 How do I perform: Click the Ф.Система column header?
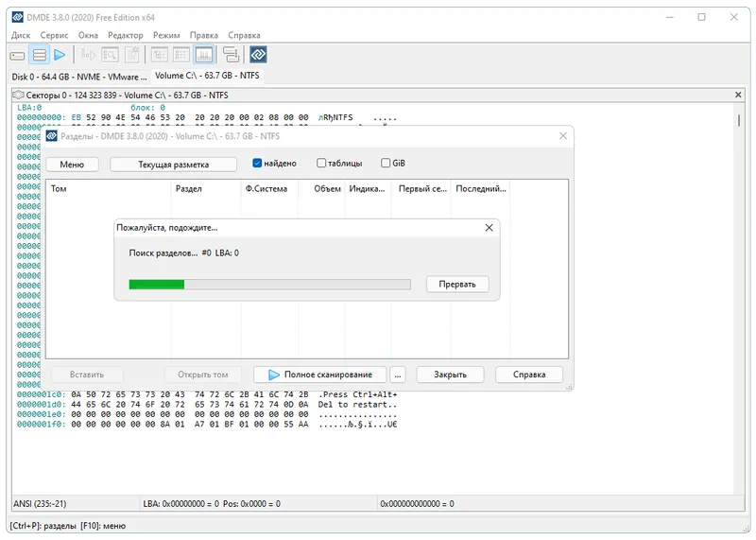pyautogui.click(x=269, y=189)
